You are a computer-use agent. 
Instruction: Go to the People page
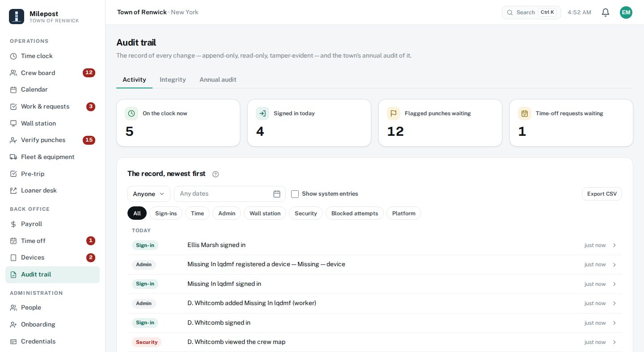[x=52, y=308]
